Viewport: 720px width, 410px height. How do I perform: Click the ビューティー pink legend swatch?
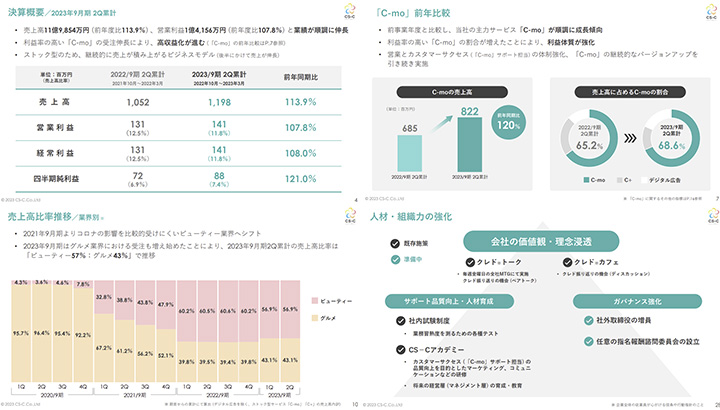click(315, 301)
